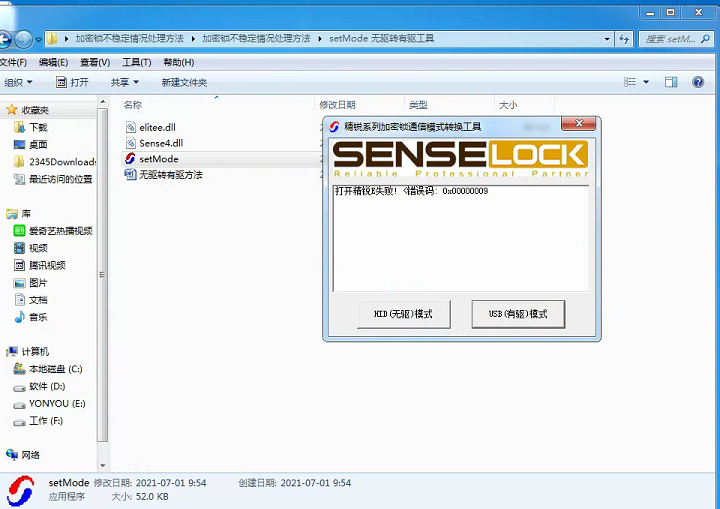720x509 pixels.
Task: Expand the 共享 dropdown
Action: 124,82
